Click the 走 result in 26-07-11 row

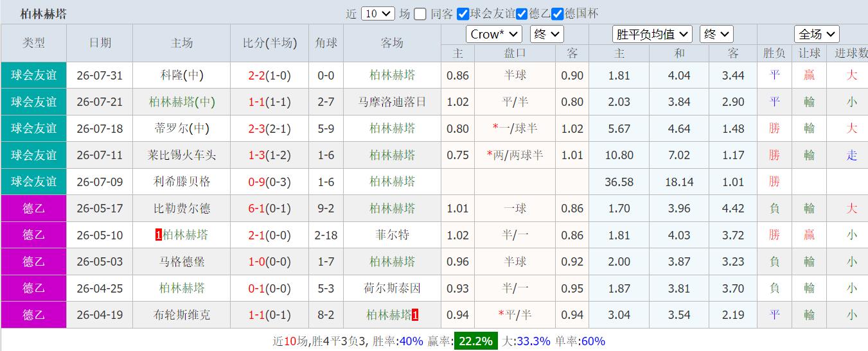click(x=851, y=155)
